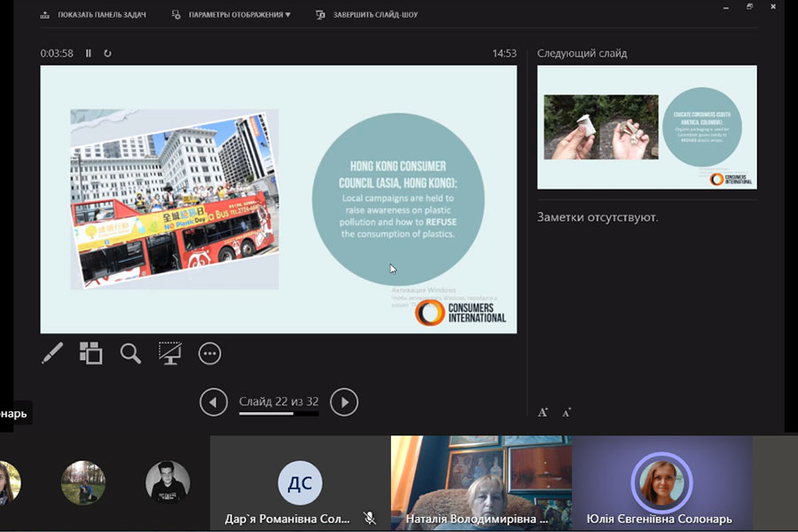The image size is (798, 532).
Task: Increase the notes text size
Action: 543,412
